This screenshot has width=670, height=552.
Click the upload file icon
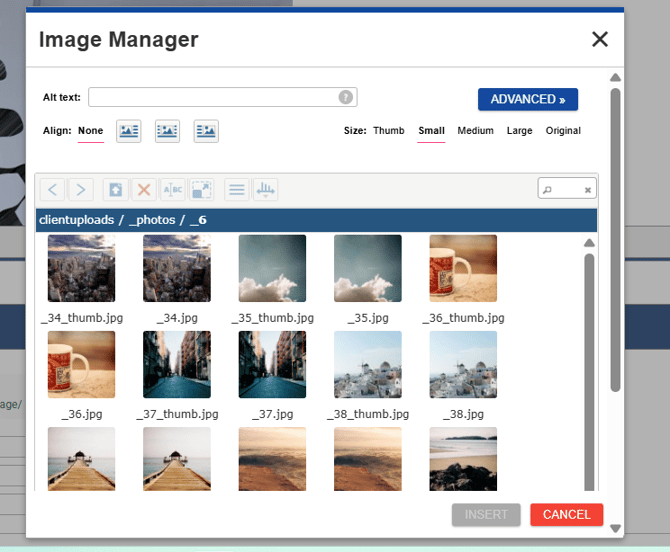(116, 189)
